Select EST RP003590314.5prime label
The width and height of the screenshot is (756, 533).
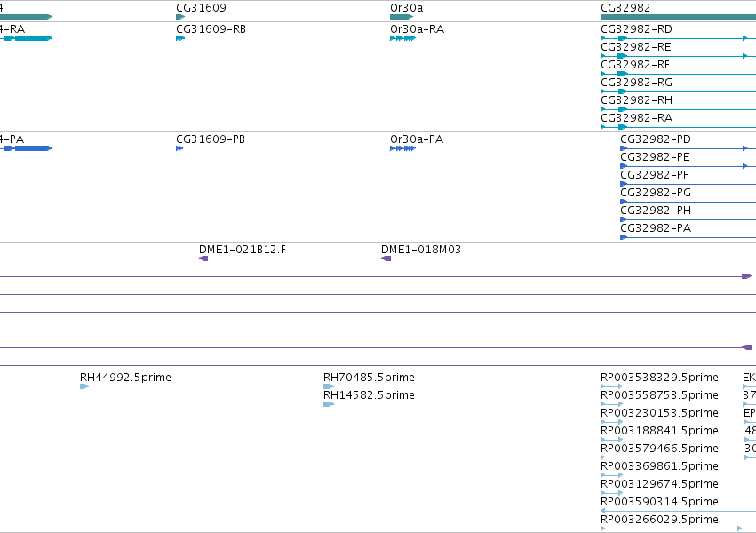pos(659,502)
